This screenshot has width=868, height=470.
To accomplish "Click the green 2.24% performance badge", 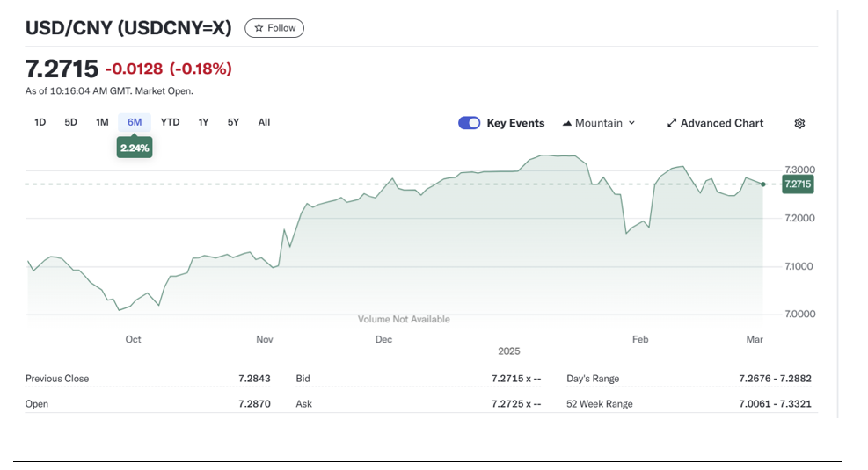I will pyautogui.click(x=135, y=148).
